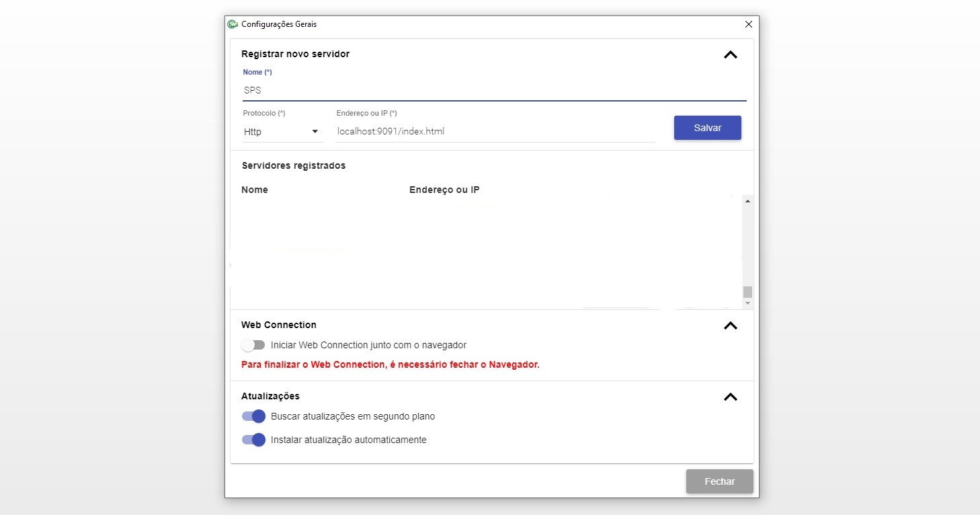
Task: Disable Buscar atualizações em segundo plano
Action: coord(254,416)
